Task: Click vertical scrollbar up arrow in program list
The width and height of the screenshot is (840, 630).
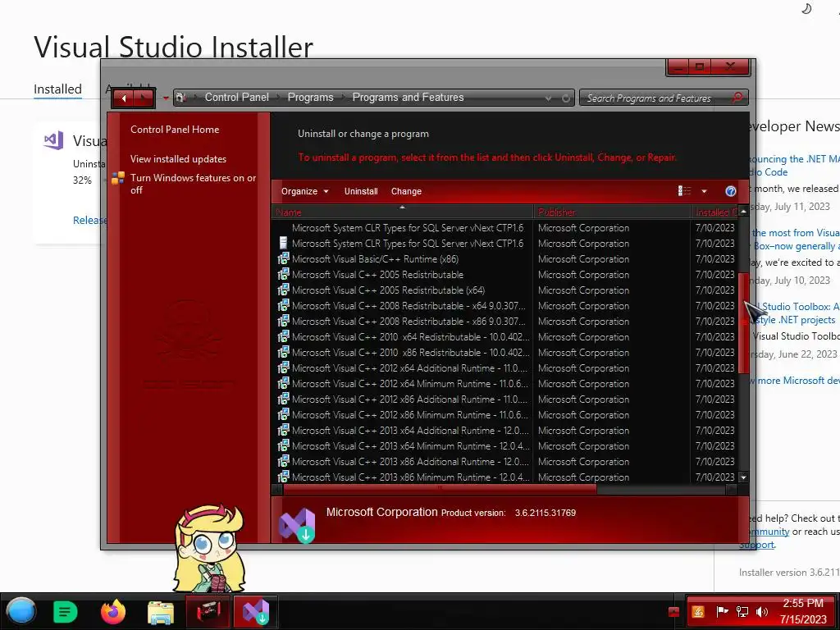Action: coord(743,212)
